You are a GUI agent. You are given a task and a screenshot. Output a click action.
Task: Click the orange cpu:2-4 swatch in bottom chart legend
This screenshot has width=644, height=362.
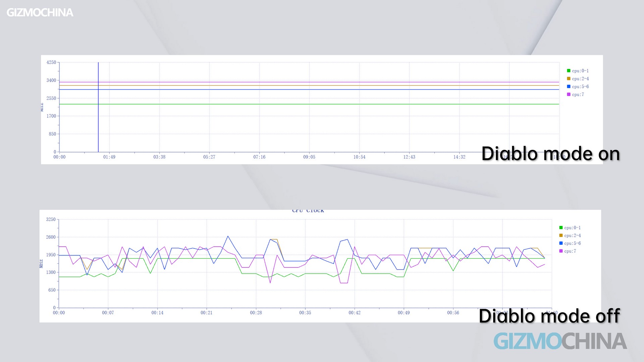(x=561, y=235)
